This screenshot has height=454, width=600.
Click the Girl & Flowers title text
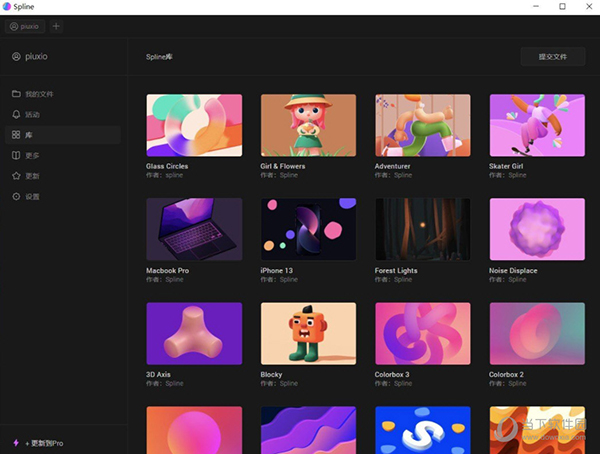[283, 166]
